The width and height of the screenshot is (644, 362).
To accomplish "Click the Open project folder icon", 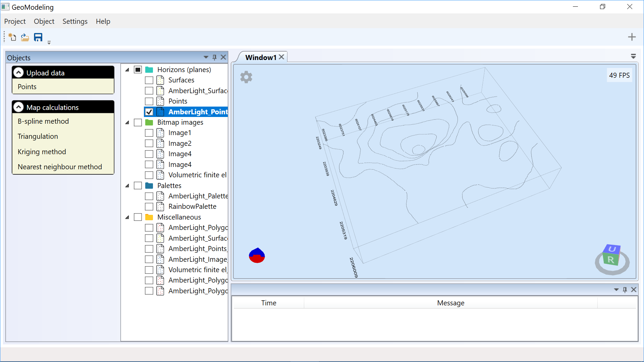I will tap(25, 37).
